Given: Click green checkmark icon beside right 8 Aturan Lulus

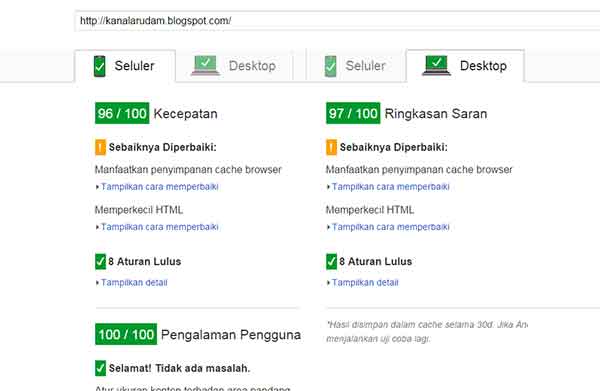Looking at the screenshot, I should [x=331, y=262].
